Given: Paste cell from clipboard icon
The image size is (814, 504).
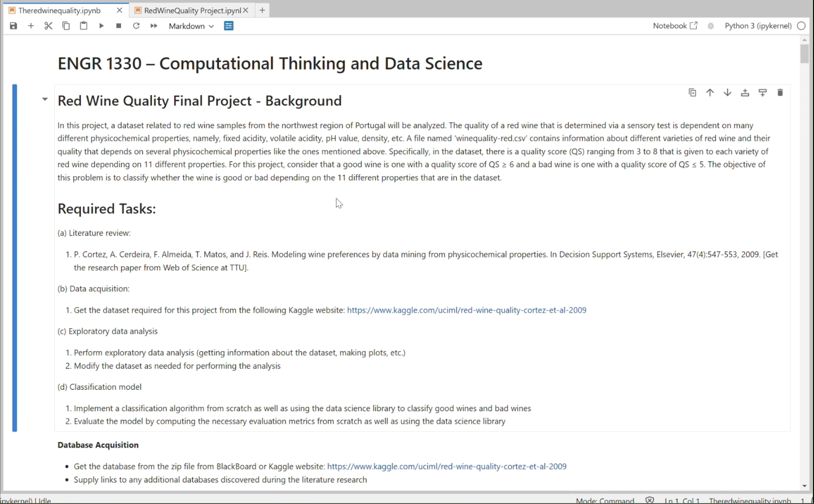Looking at the screenshot, I should click(x=84, y=26).
